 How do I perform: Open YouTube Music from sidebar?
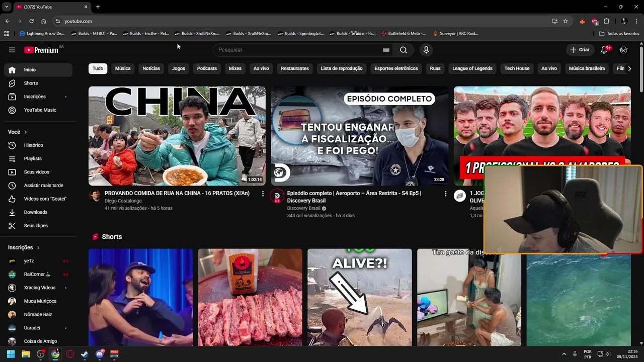[38, 110]
